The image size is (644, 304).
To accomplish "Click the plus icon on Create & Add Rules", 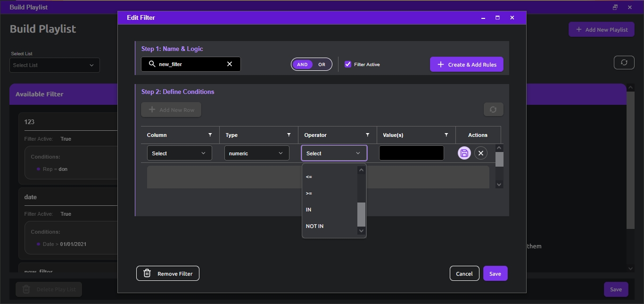I will click(x=441, y=65).
